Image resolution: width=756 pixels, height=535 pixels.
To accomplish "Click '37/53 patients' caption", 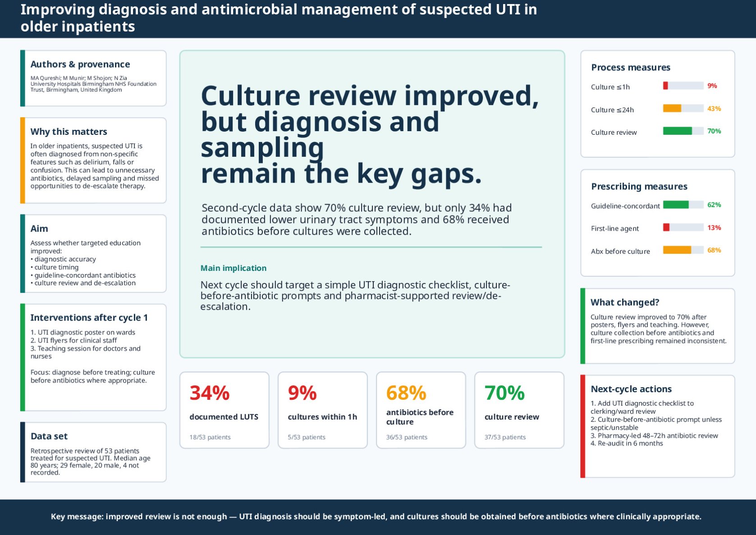I will 505,437.
